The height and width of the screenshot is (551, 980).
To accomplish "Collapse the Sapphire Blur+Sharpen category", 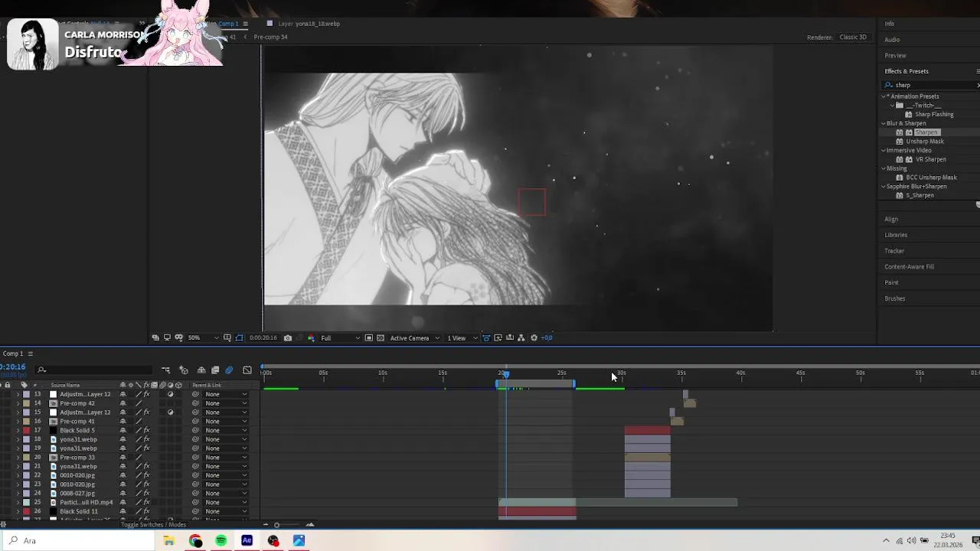I will pyautogui.click(x=884, y=187).
